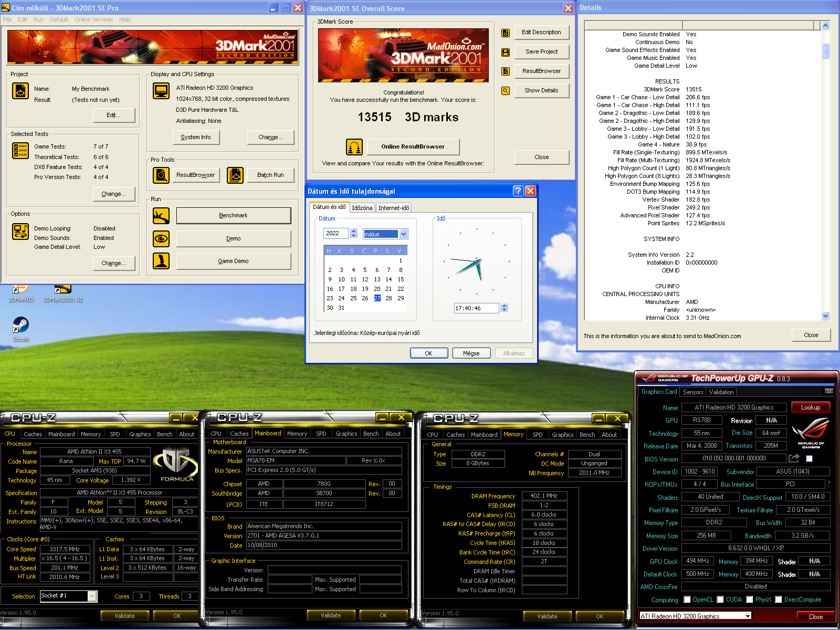Open the Validation tab in GPU-Z
The width and height of the screenshot is (840, 630).
click(x=721, y=392)
